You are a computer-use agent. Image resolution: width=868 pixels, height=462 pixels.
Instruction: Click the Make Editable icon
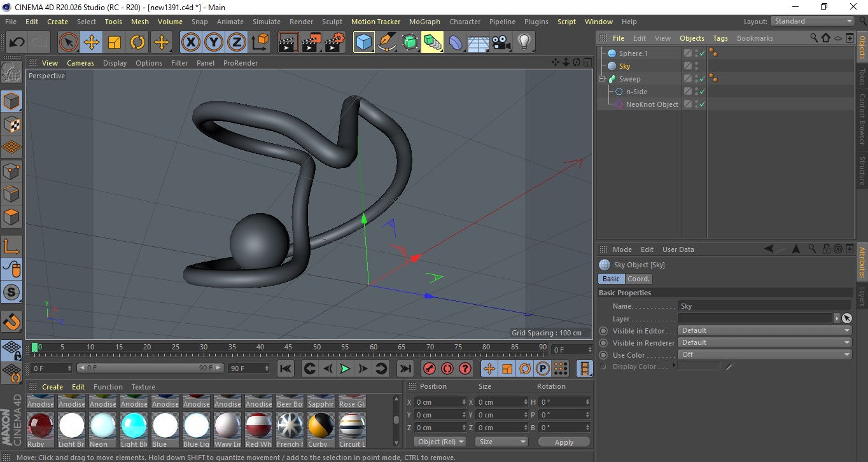11,72
